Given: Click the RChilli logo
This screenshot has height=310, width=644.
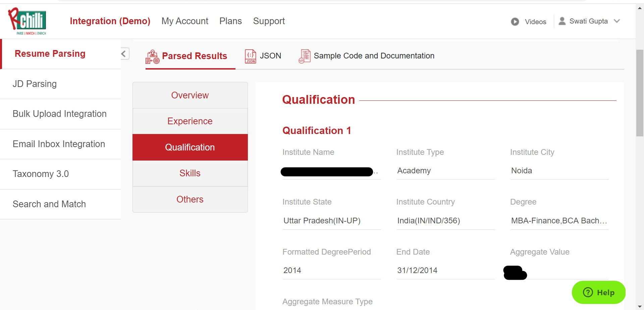Looking at the screenshot, I should click(x=28, y=21).
